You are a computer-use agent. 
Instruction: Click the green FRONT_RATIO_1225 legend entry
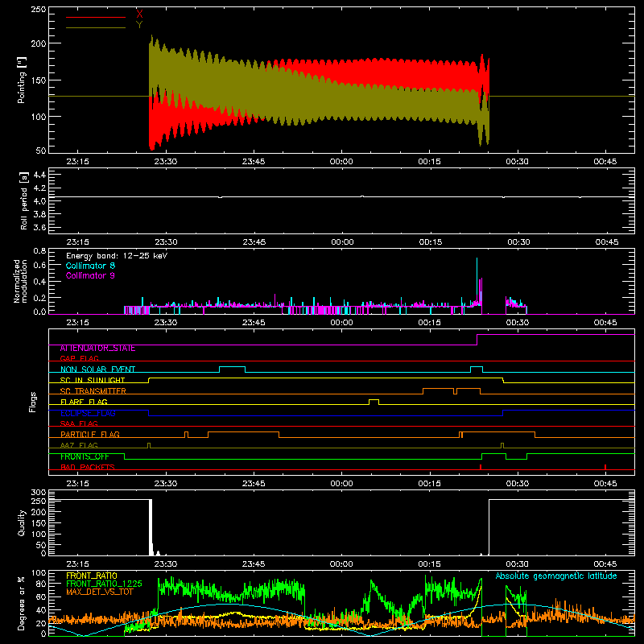point(104,584)
